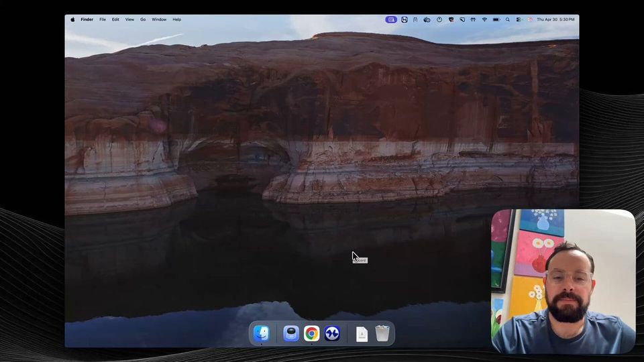Viewport: 644px width, 362px height.
Task: Open the Wi-Fi status menu
Action: click(x=484, y=19)
